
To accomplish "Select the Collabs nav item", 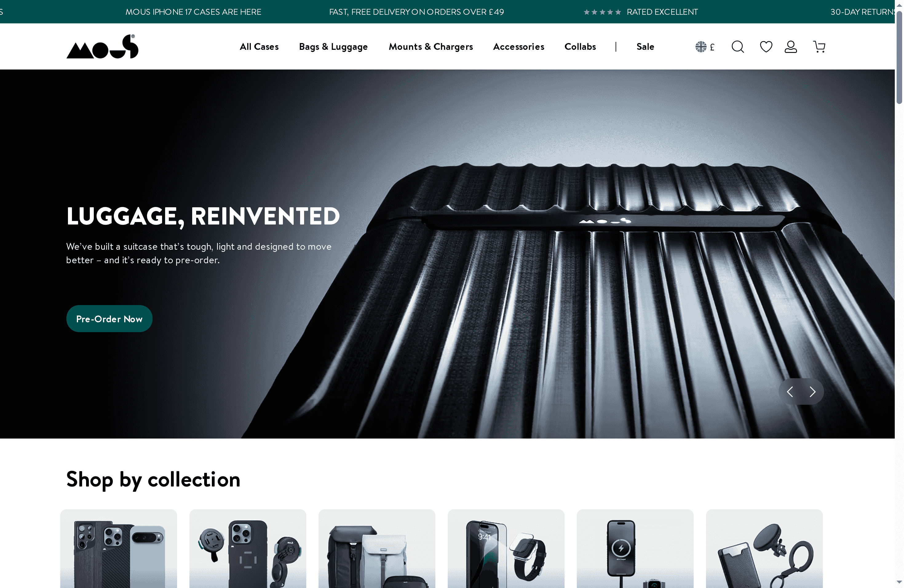I will click(x=580, y=46).
